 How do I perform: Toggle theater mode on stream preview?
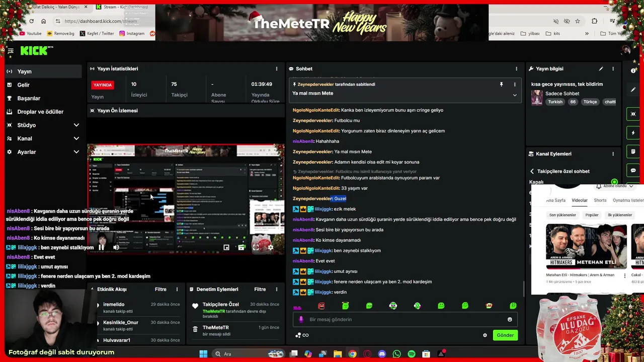241,247
